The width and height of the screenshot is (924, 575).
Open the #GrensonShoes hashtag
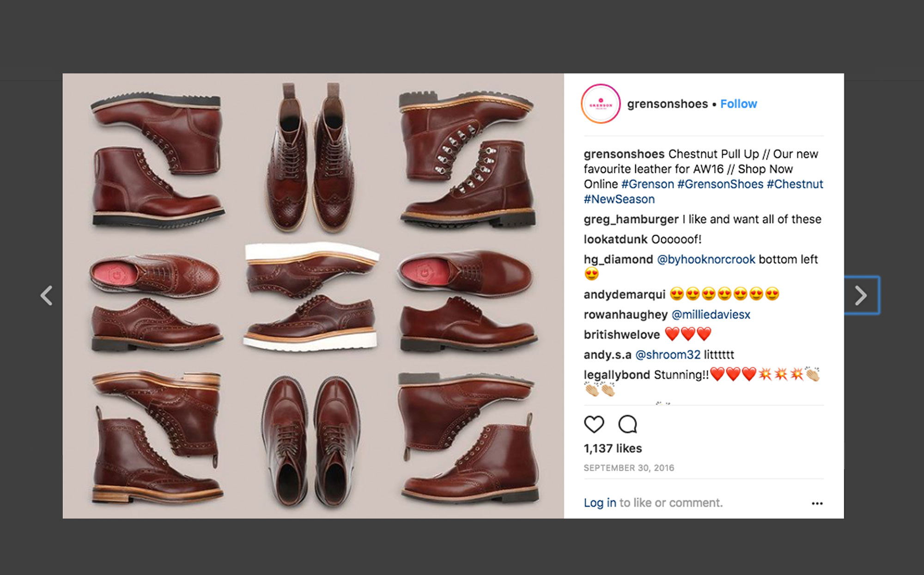720,184
